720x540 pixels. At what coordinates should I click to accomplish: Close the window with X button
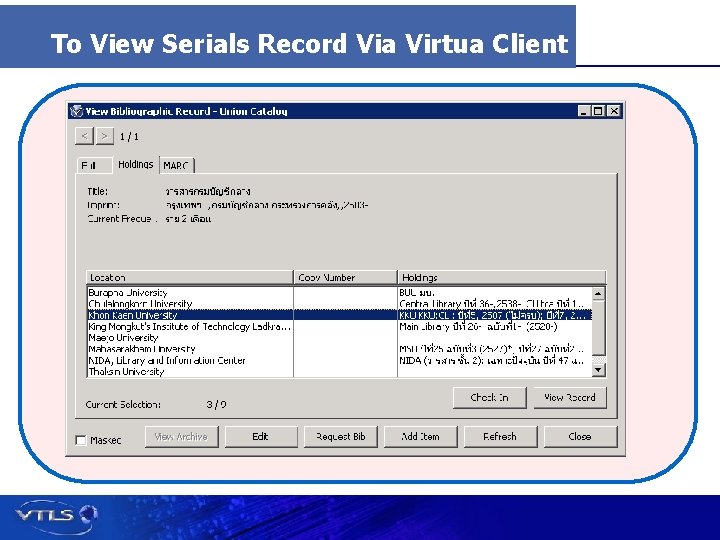614,111
